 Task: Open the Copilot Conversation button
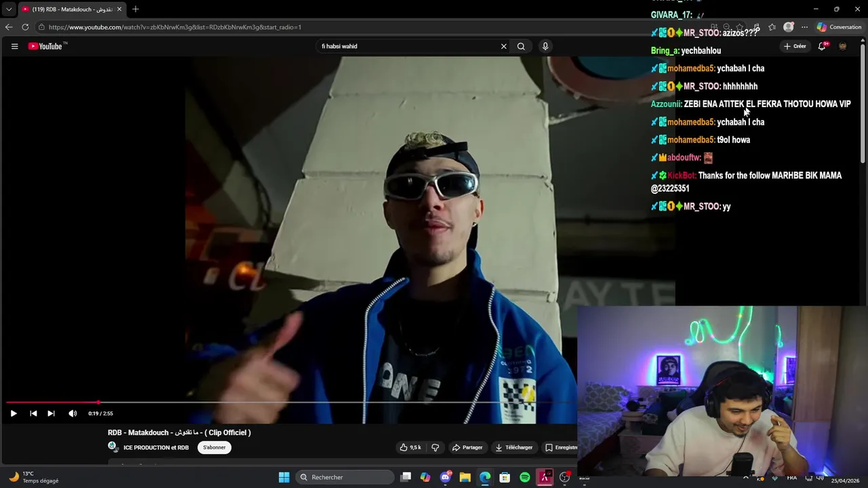pyautogui.click(x=839, y=27)
